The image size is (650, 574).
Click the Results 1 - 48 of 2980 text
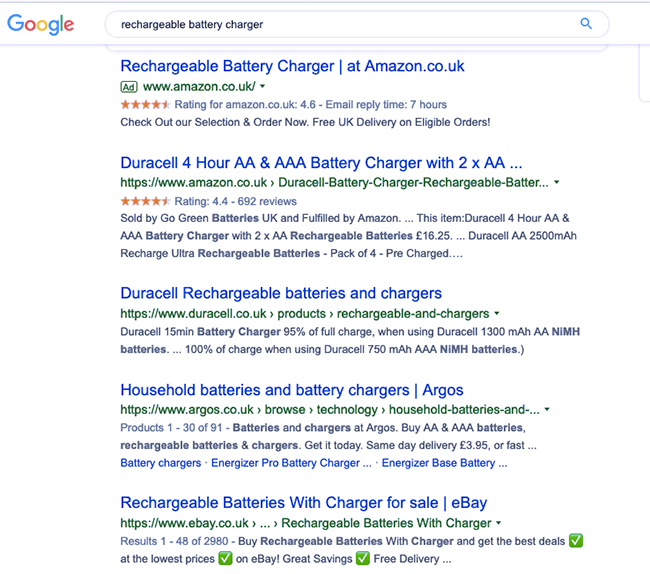(x=175, y=541)
